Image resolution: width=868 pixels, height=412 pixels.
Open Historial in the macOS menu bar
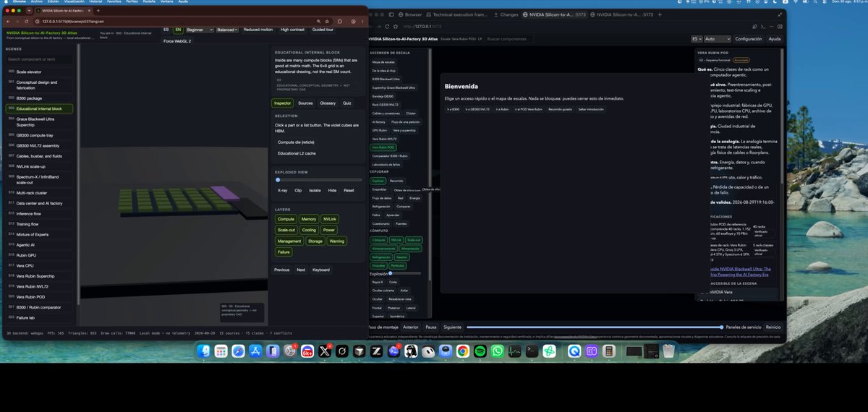(95, 2)
